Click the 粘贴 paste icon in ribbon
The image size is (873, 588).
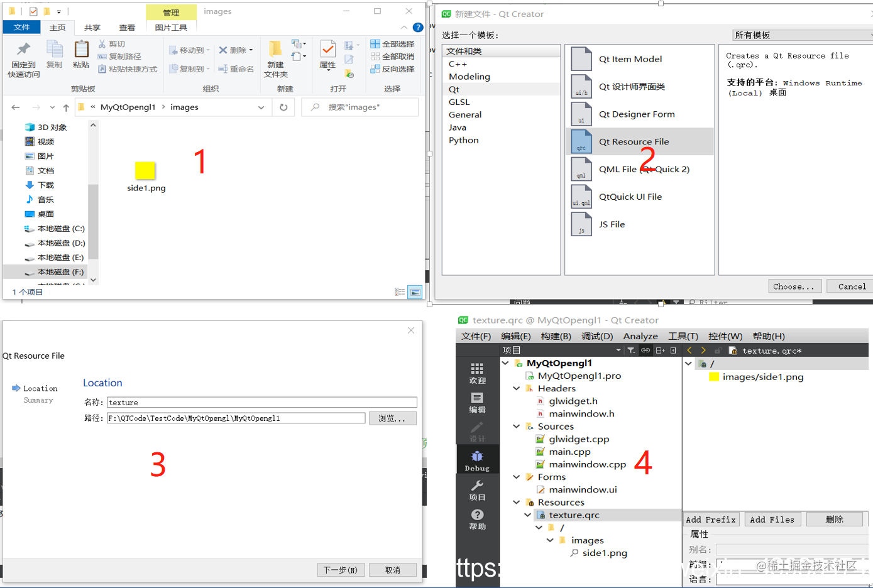click(81, 55)
